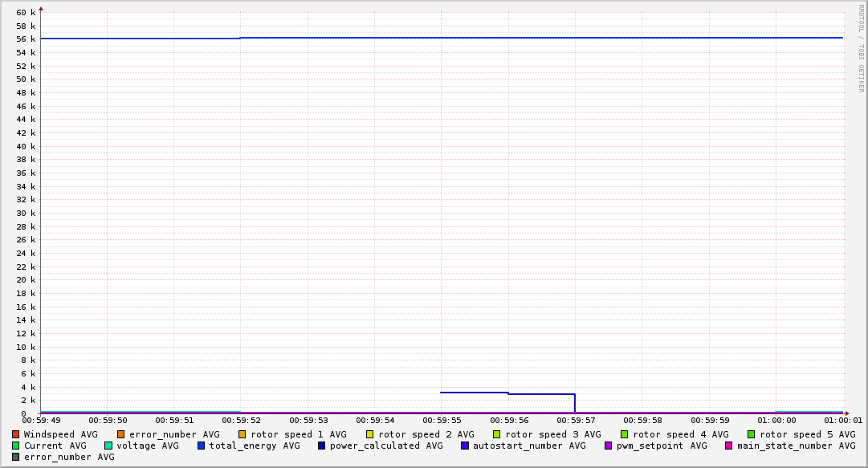
Task: Select the orange error_number AVG legend swatch
Action: (121, 434)
